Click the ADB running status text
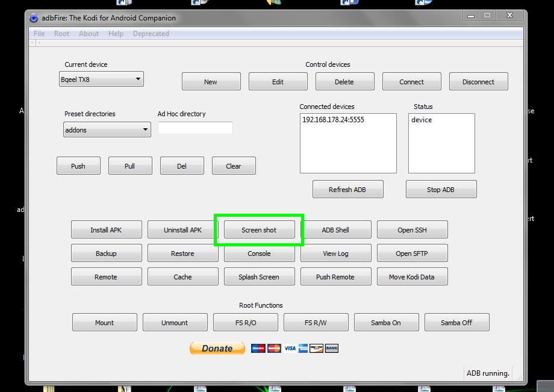Viewport: 554px width, 392px height. tap(488, 373)
